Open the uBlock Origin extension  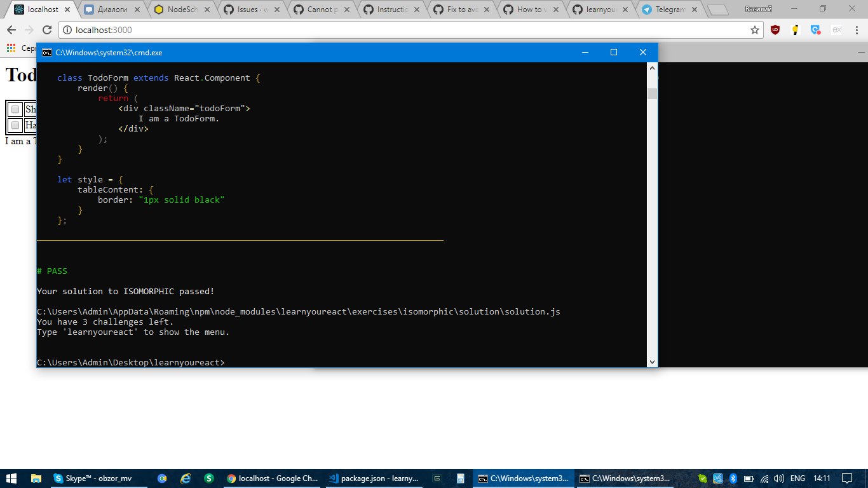click(x=775, y=30)
